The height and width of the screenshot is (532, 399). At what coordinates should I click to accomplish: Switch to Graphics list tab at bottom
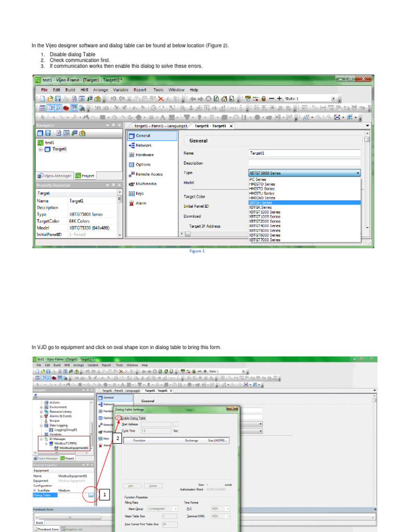click(x=72, y=529)
